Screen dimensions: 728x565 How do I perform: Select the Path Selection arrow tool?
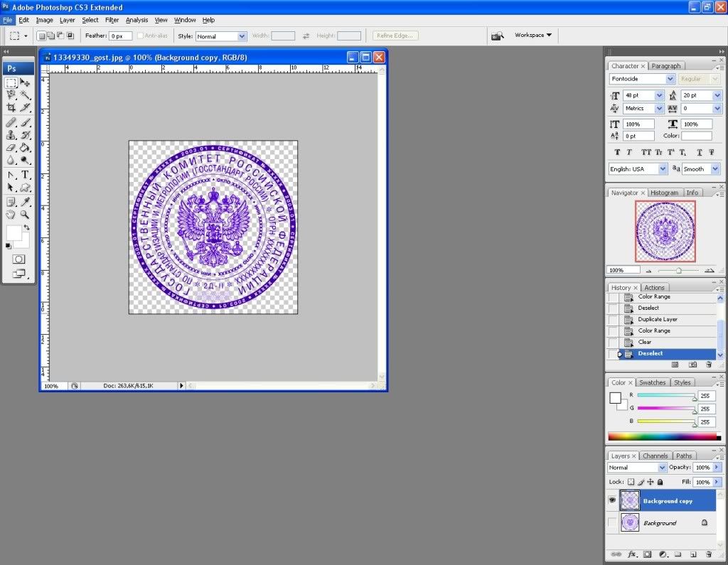(11, 188)
